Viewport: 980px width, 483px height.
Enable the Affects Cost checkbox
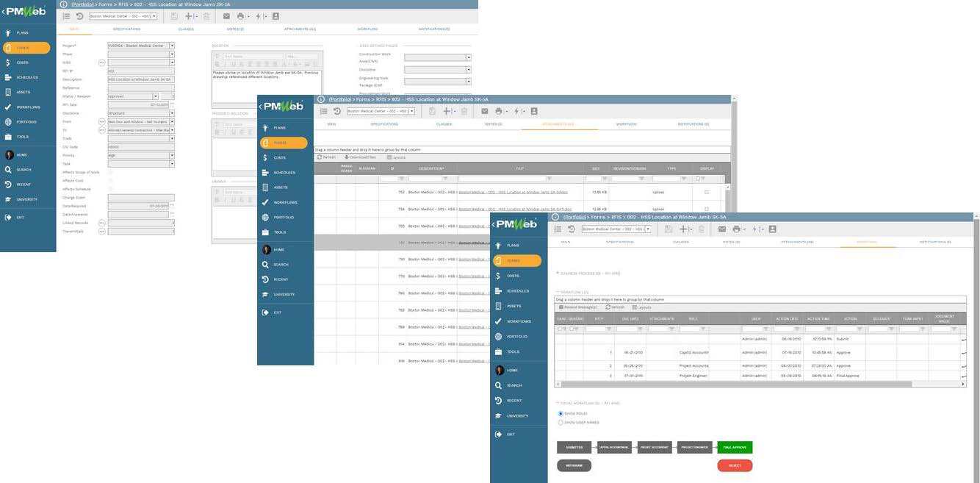click(x=110, y=180)
